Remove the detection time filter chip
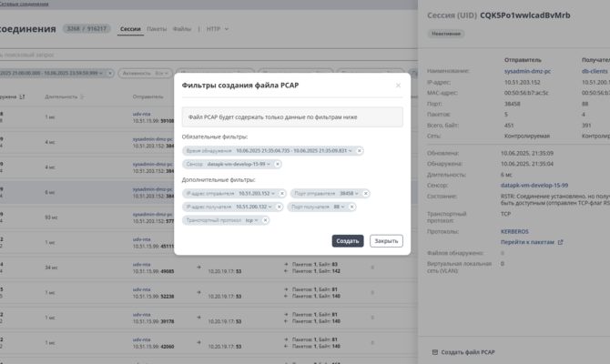 360,151
